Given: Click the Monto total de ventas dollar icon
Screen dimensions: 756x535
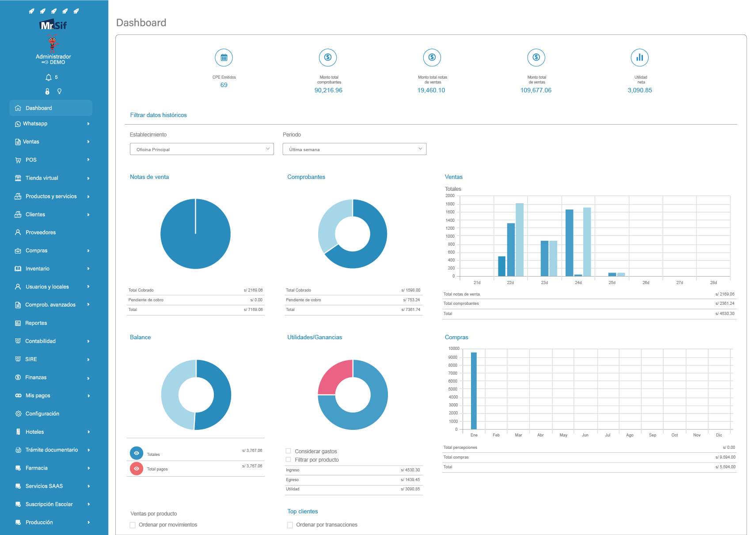Looking at the screenshot, I should click(536, 57).
